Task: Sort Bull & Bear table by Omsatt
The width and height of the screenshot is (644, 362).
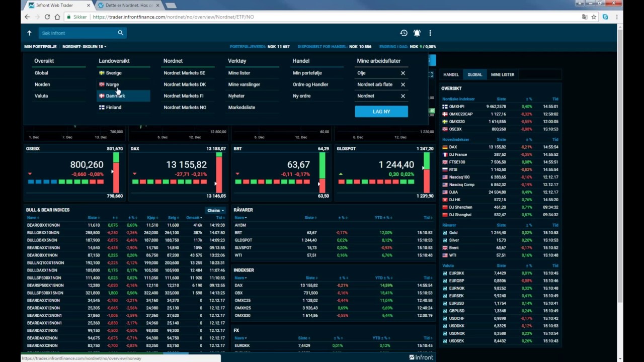Action: [x=194, y=218]
